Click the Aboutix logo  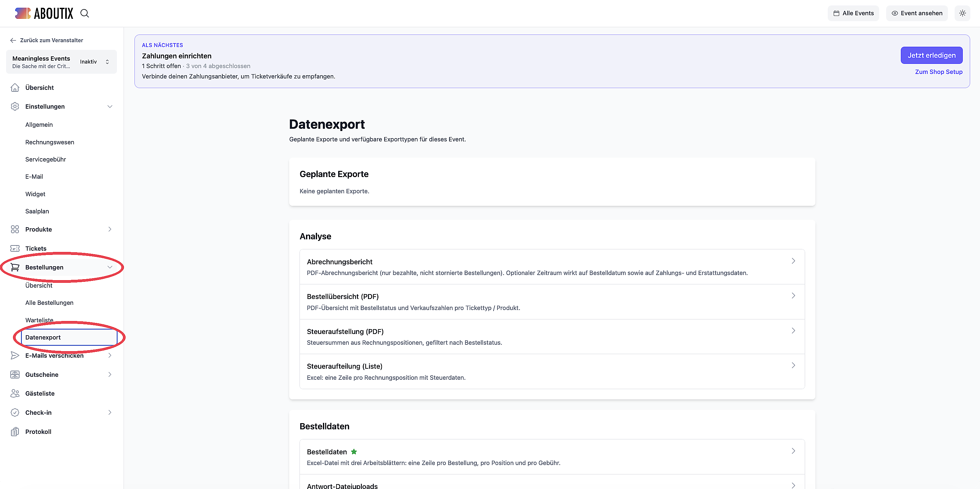(44, 13)
